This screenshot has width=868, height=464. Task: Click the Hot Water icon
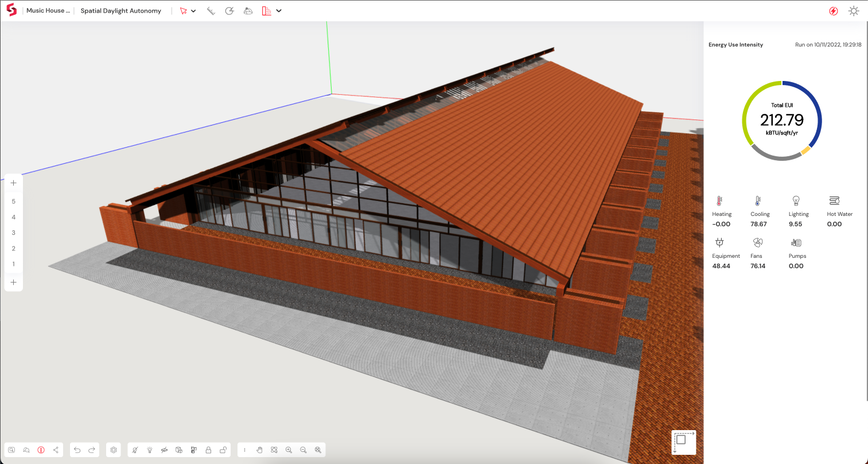point(834,200)
